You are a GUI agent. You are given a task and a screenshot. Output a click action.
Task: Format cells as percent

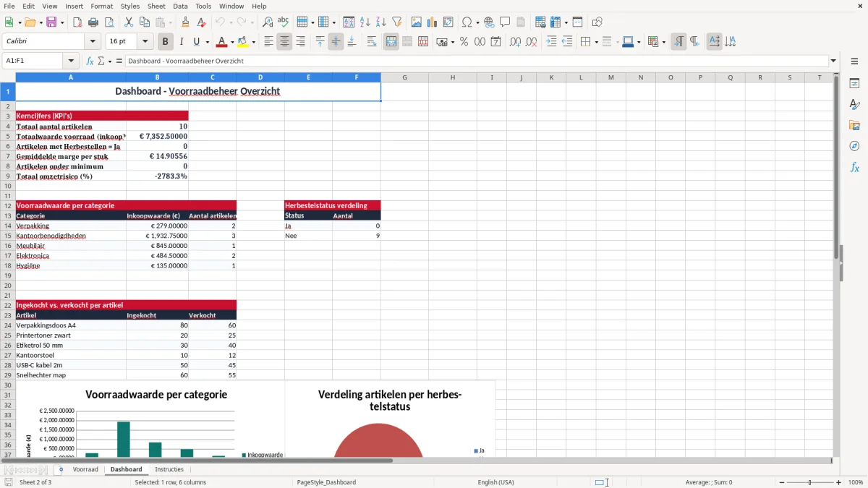(464, 42)
